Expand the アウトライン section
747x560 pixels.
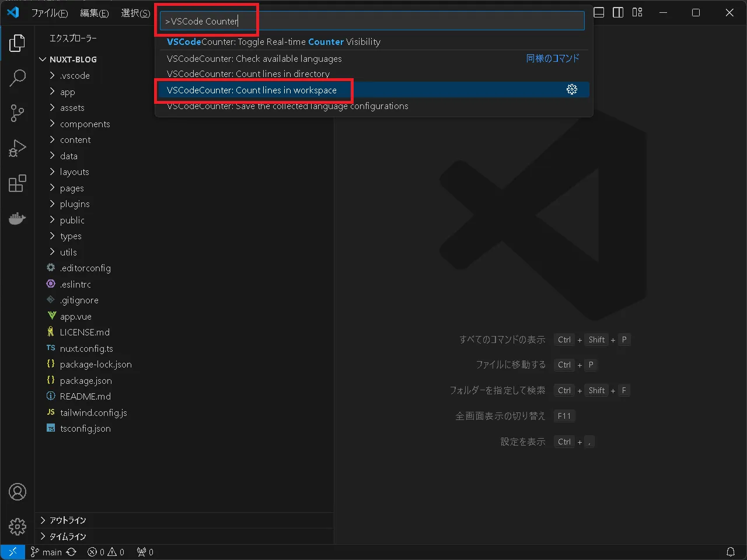[x=184, y=520]
